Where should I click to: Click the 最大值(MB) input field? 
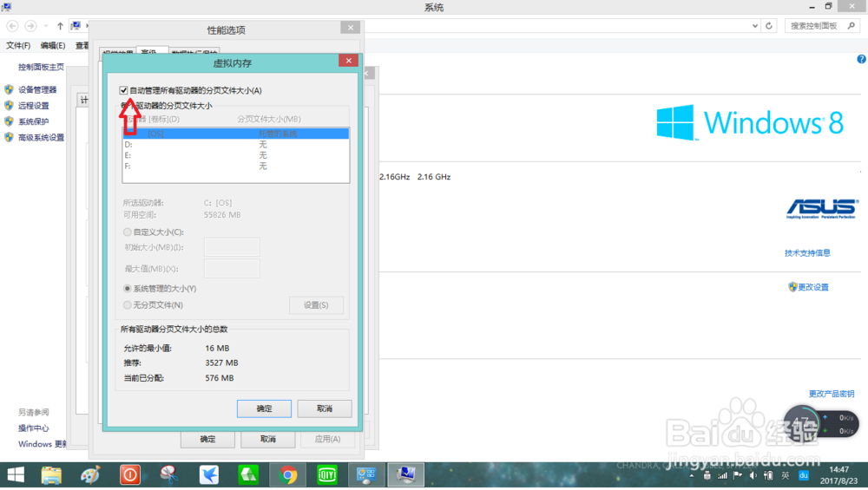tap(232, 269)
